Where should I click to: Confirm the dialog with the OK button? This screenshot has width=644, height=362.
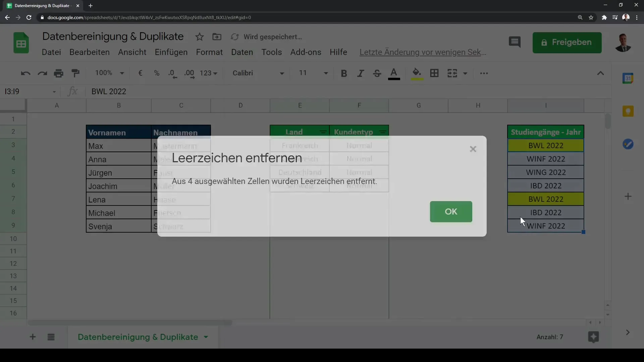(x=451, y=212)
